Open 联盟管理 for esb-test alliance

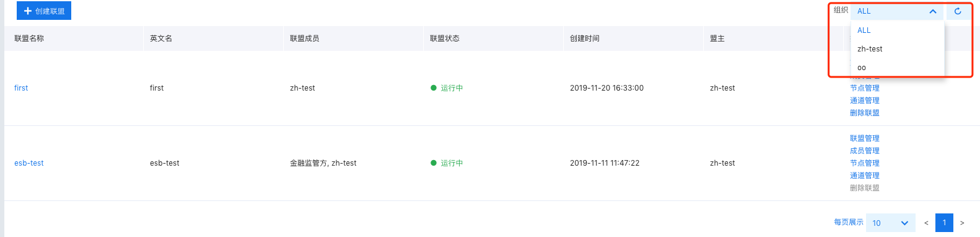(865, 138)
